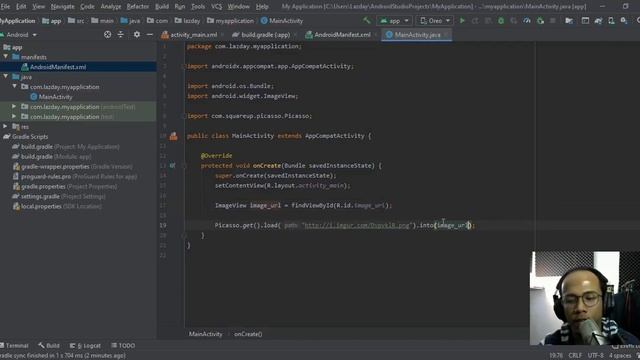
Task: Expand com.lazday.myapplication (test) package
Action: tap(14, 116)
